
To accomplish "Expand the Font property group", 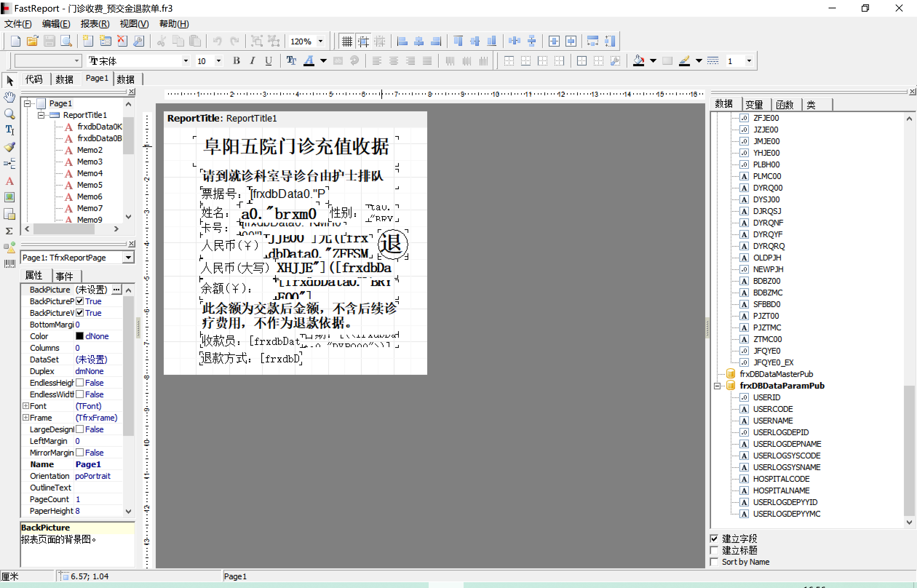I will pyautogui.click(x=25, y=406).
